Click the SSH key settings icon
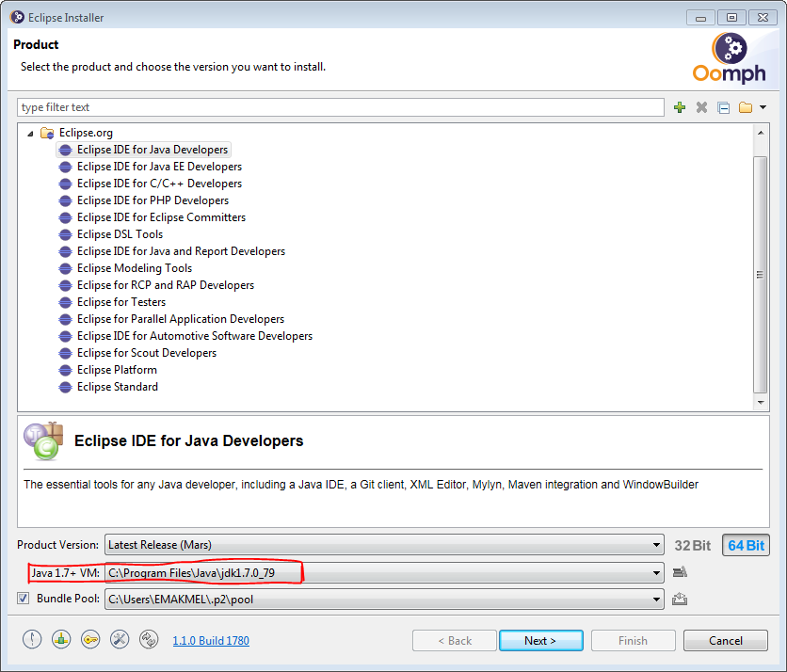This screenshot has height=672, width=787. point(90,640)
